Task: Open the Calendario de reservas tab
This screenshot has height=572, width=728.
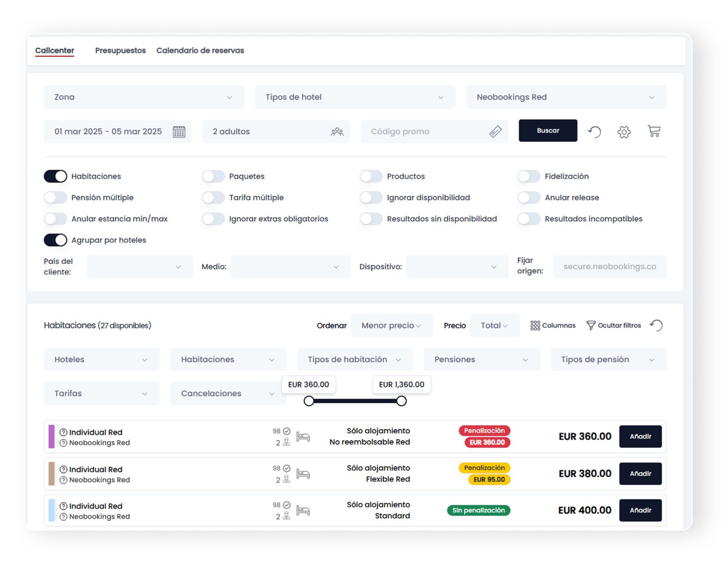Action: pyautogui.click(x=200, y=50)
